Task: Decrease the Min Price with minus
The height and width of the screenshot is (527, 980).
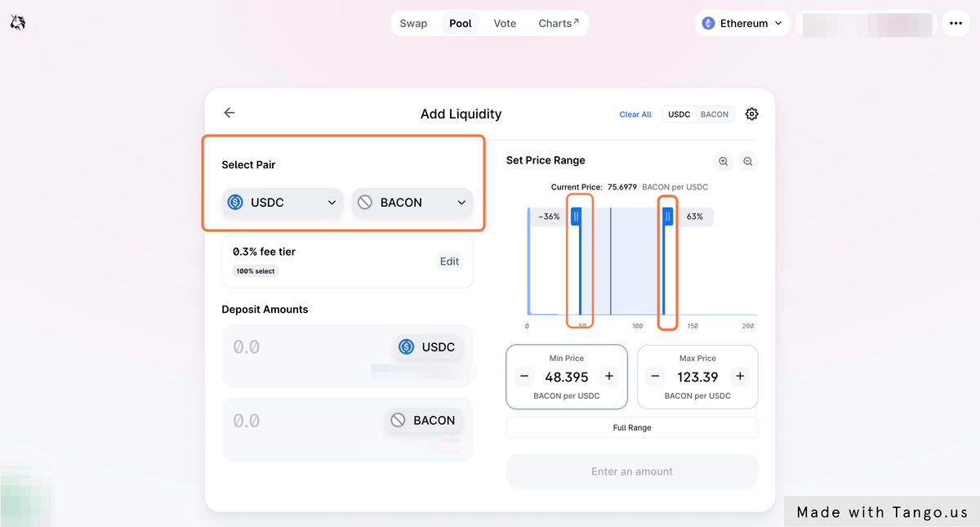Action: pos(524,377)
